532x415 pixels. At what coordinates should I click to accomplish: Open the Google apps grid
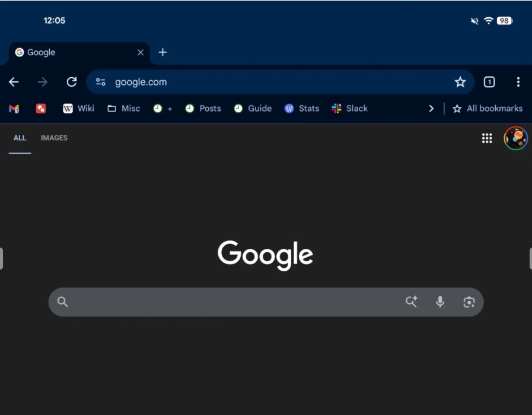pyautogui.click(x=487, y=138)
